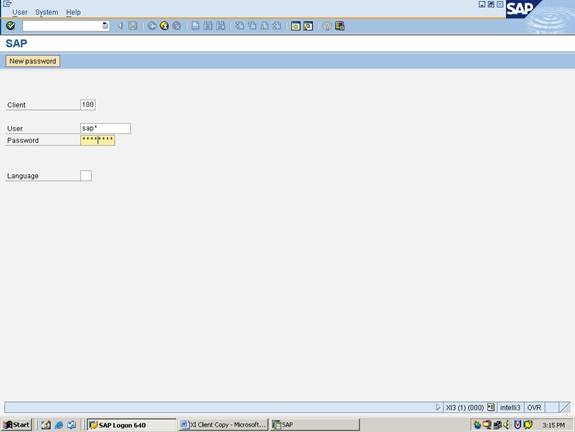Click the Cancel icon in toolbar
Viewport: 575px width, 432px height.
[176, 26]
